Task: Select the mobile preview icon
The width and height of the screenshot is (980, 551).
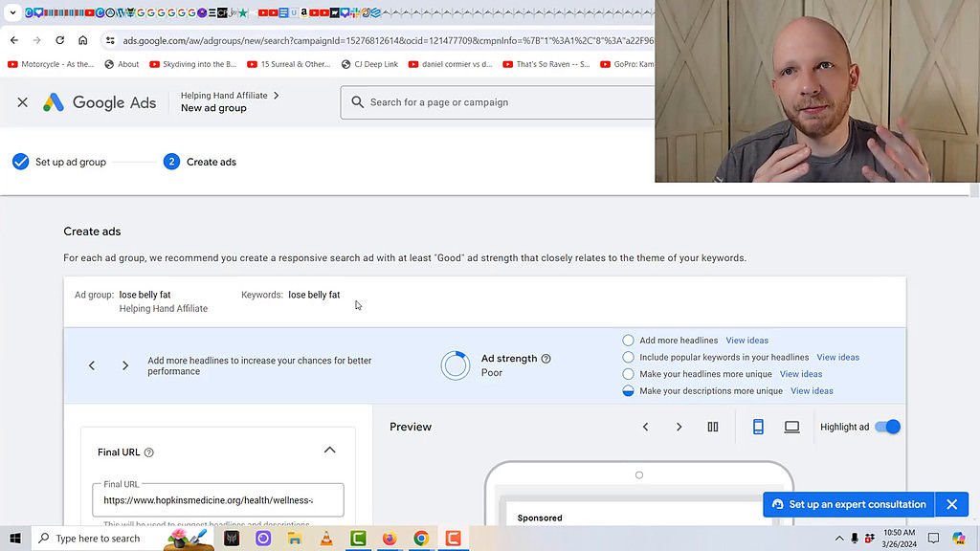Action: coord(758,427)
